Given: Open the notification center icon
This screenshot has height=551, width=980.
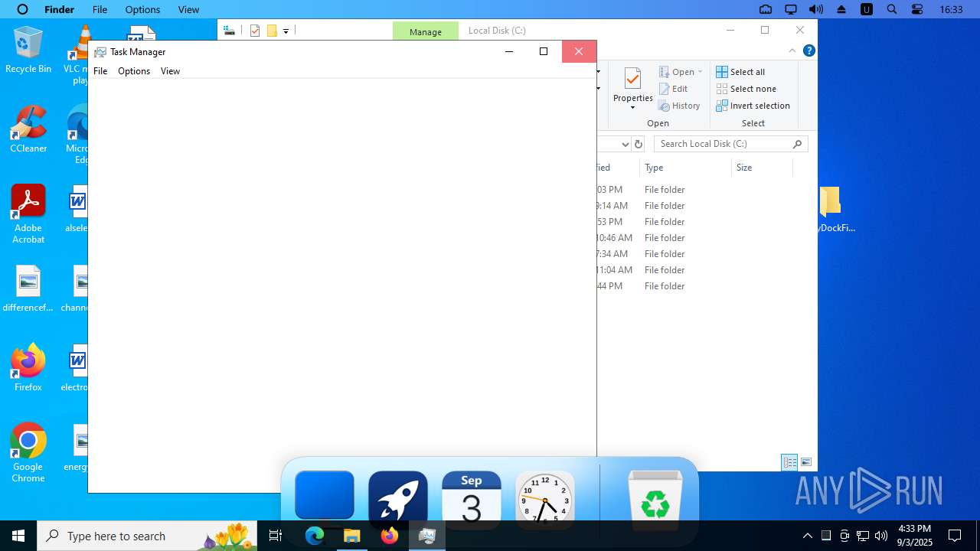Looking at the screenshot, I should (x=955, y=536).
